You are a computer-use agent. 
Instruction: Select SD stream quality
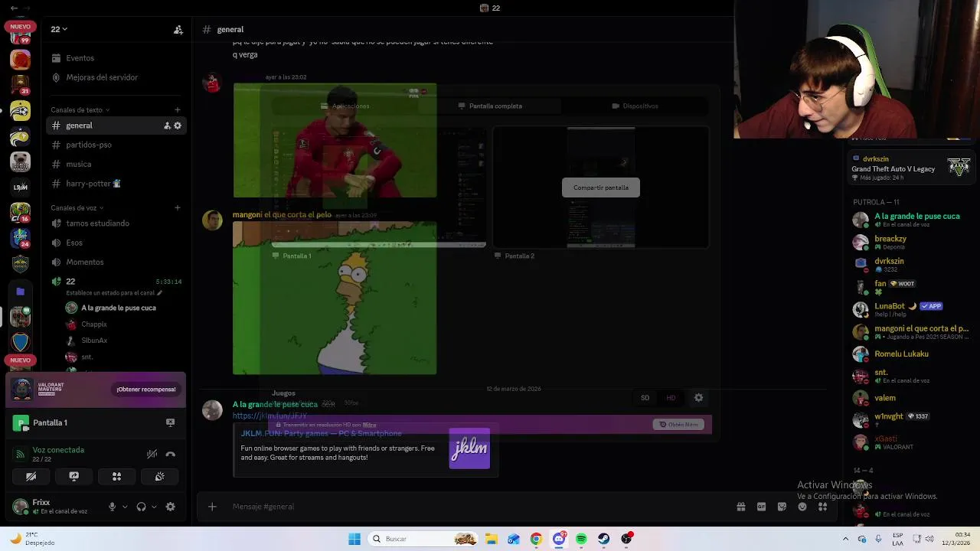tap(645, 398)
